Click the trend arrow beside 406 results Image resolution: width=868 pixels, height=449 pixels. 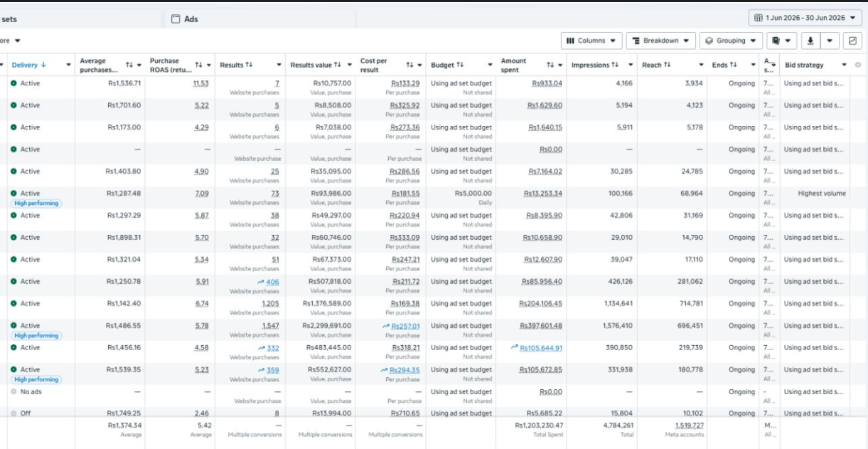pyautogui.click(x=261, y=282)
